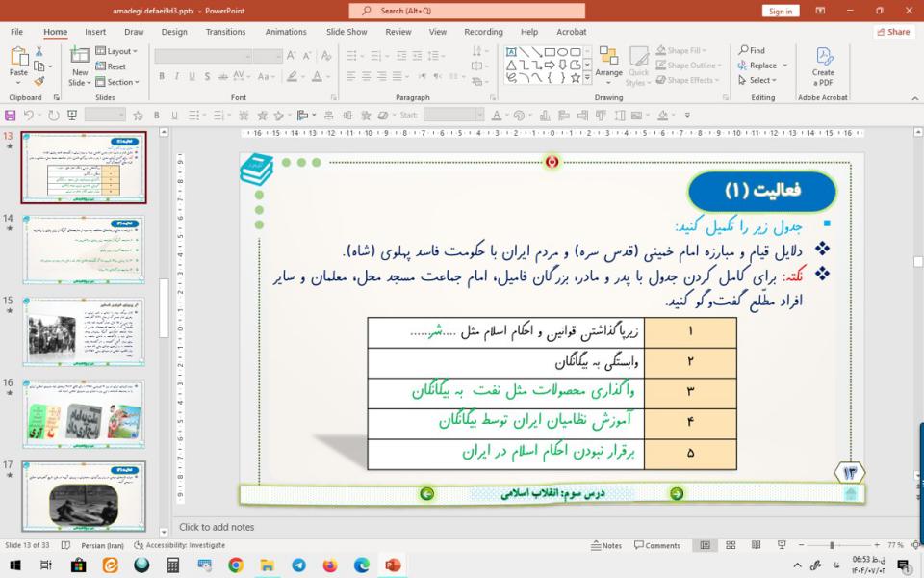924x578 pixels.
Task: Switch to the Slide Show tab
Action: click(346, 32)
